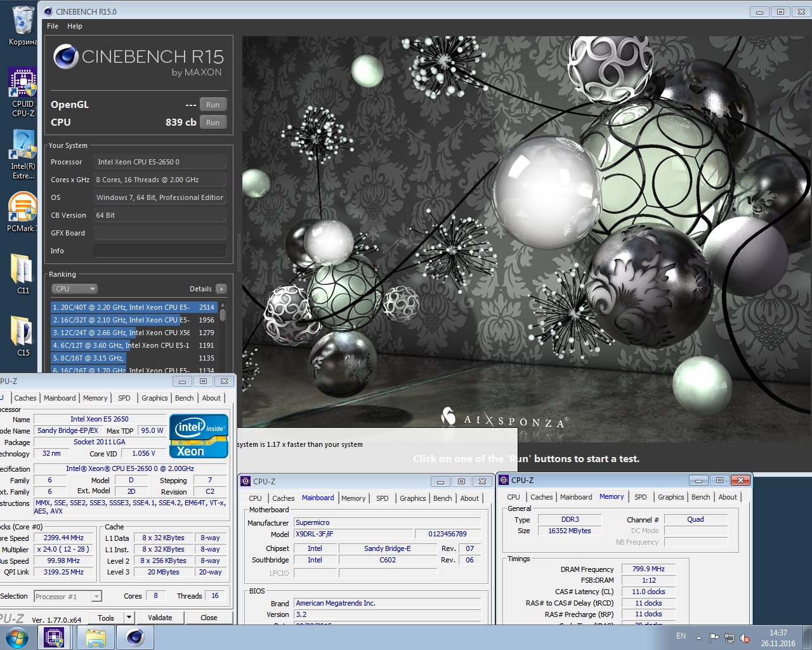Select ranking entry 2. 16C/32T @ 2.10 GHz
Image resolution: width=812 pixels, height=650 pixels.
point(134,320)
